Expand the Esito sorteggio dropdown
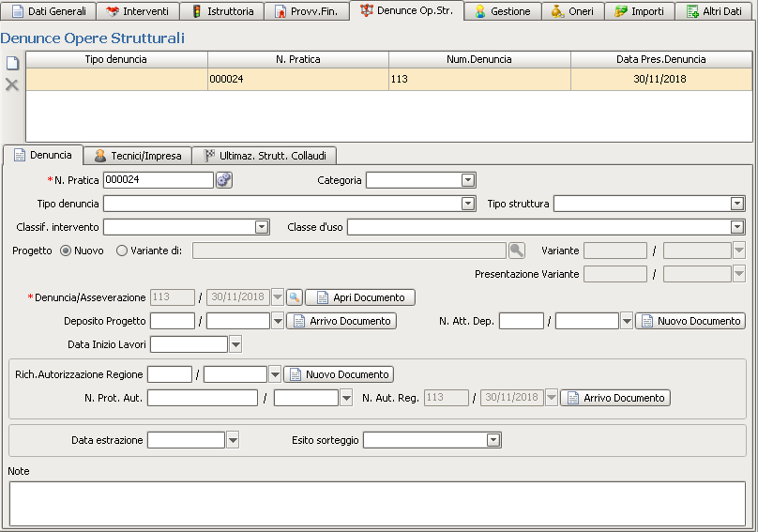This screenshot has width=758, height=532. pyautogui.click(x=493, y=440)
